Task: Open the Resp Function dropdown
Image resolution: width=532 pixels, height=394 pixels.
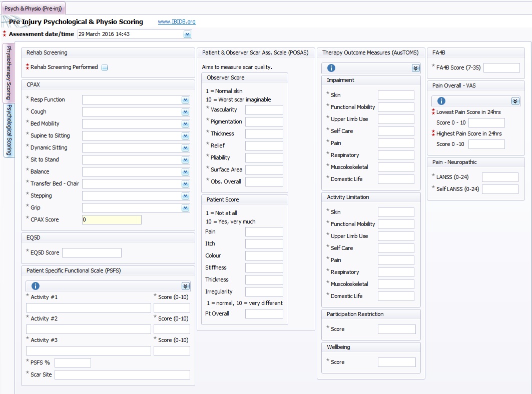Action: [x=185, y=100]
